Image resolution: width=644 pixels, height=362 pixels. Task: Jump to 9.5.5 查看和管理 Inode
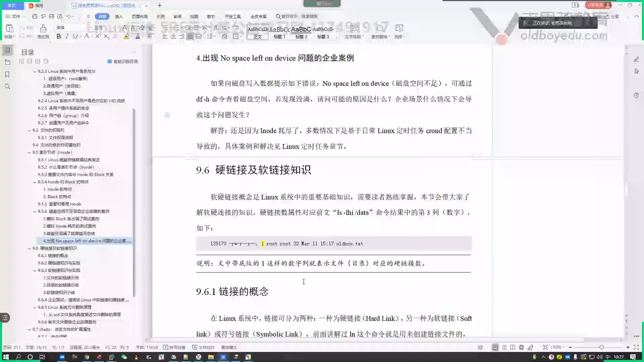pos(59,204)
